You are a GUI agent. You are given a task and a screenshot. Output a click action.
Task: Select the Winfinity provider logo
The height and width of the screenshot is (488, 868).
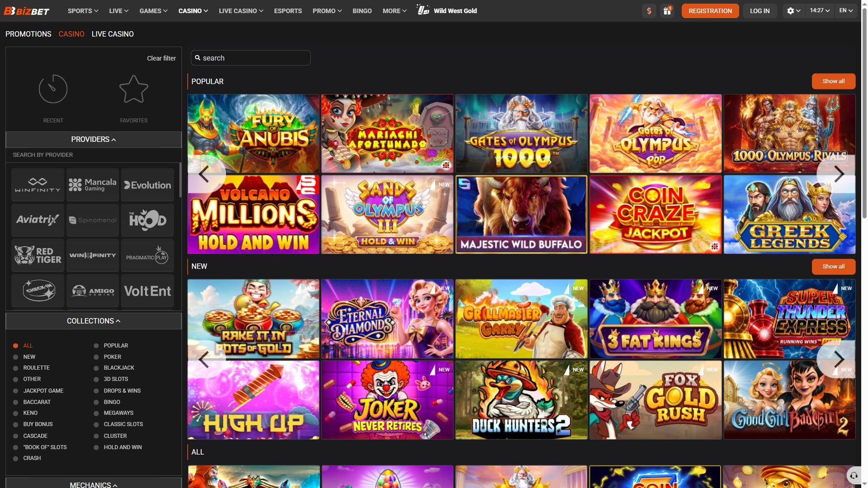38,185
